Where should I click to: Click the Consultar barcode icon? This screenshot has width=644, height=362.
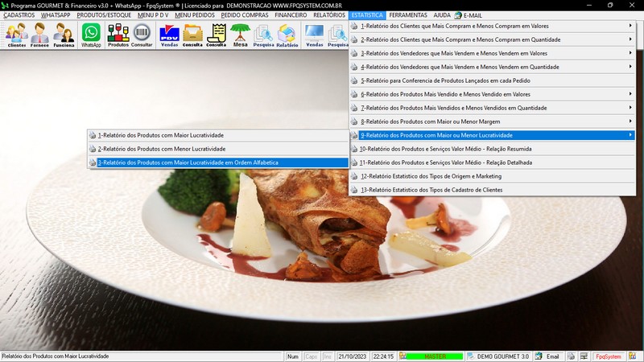click(x=142, y=35)
